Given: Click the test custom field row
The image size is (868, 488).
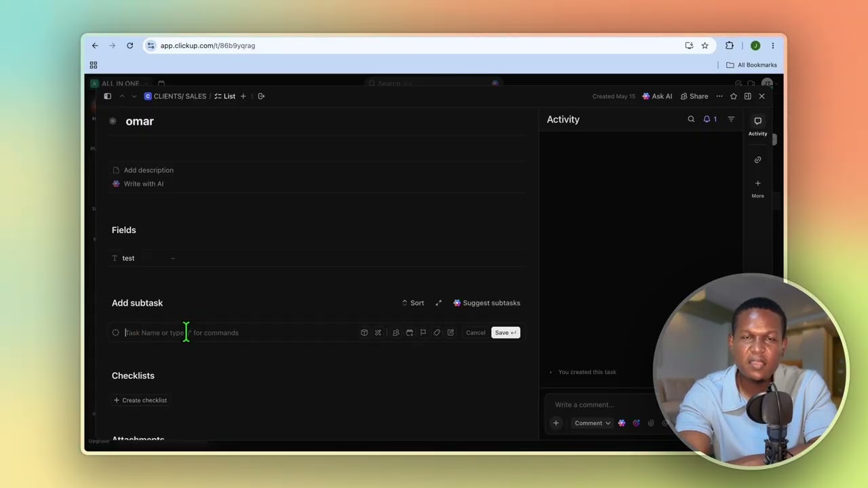Looking at the screenshot, I should coord(319,258).
